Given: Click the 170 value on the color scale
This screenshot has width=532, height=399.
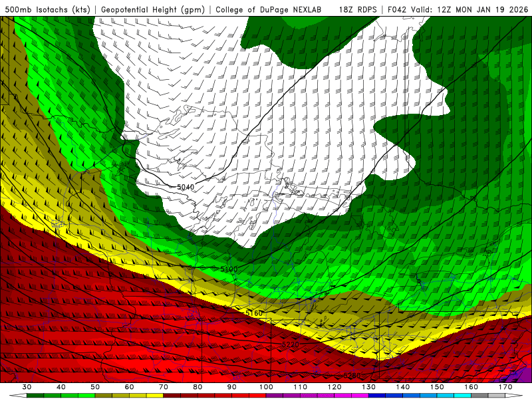Looking at the screenshot, I should click(505, 387).
